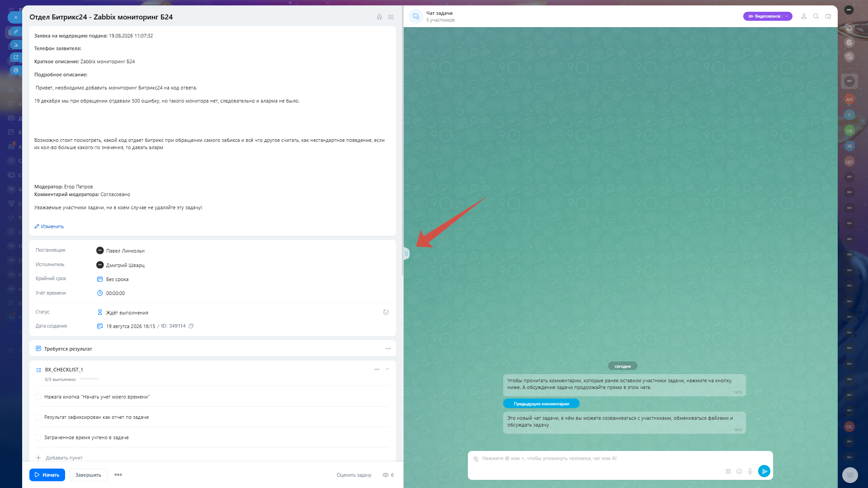Click the paperclip attach icon in chat input
Viewport: 868px width, 488px height.
pyautogui.click(x=476, y=459)
